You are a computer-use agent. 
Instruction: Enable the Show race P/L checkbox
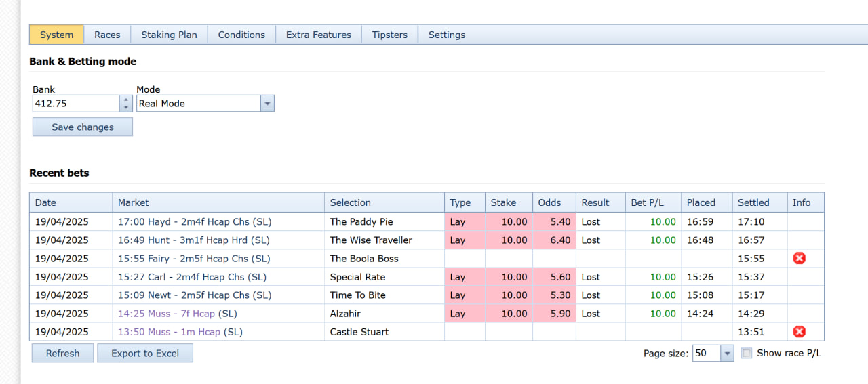[x=747, y=353]
